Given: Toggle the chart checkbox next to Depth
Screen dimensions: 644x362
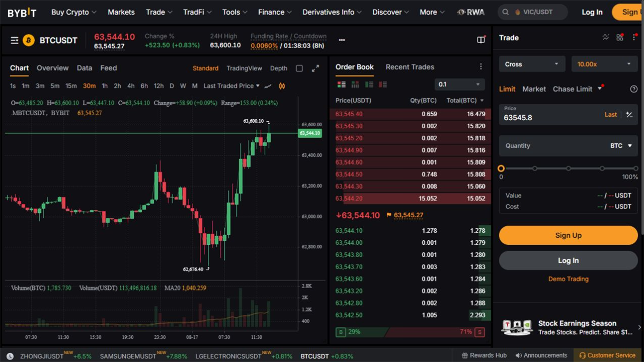Looking at the screenshot, I should click(299, 68).
